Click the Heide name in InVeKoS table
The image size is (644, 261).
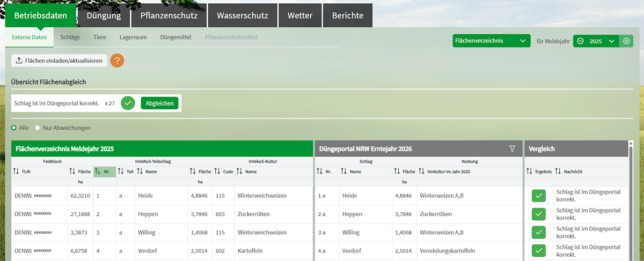coord(145,196)
